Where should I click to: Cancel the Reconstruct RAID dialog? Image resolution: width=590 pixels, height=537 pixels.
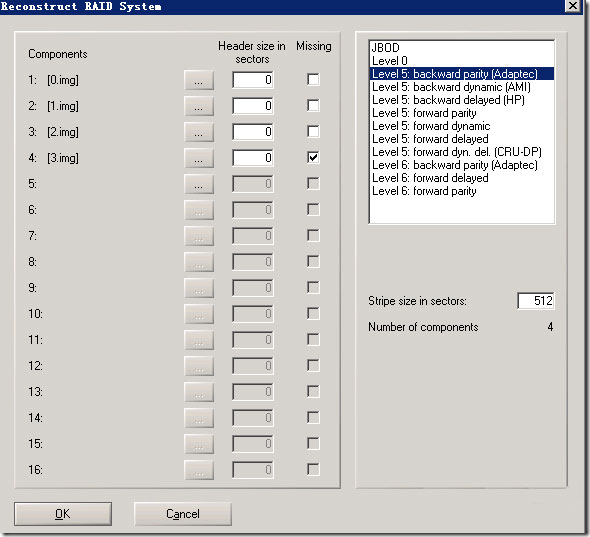(183, 514)
